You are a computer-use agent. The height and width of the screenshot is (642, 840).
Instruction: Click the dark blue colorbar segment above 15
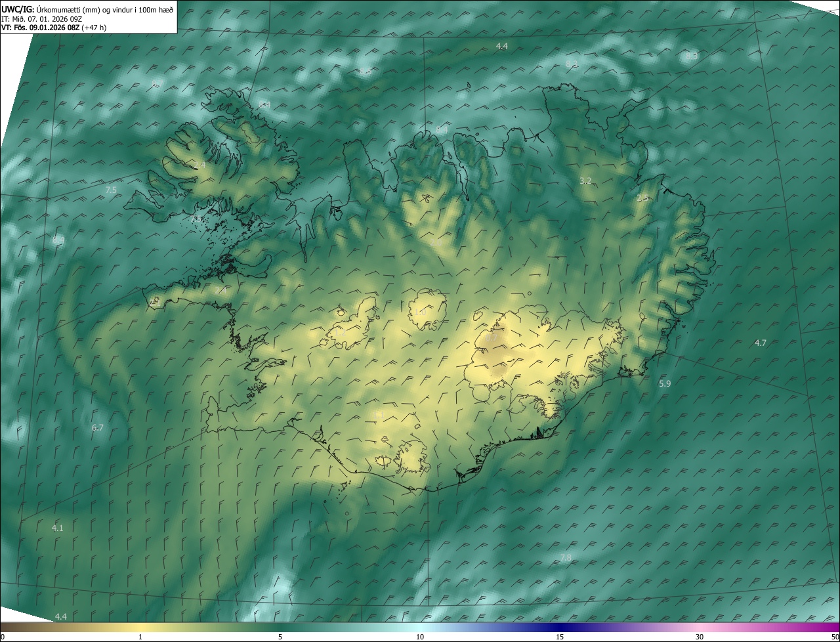click(560, 627)
